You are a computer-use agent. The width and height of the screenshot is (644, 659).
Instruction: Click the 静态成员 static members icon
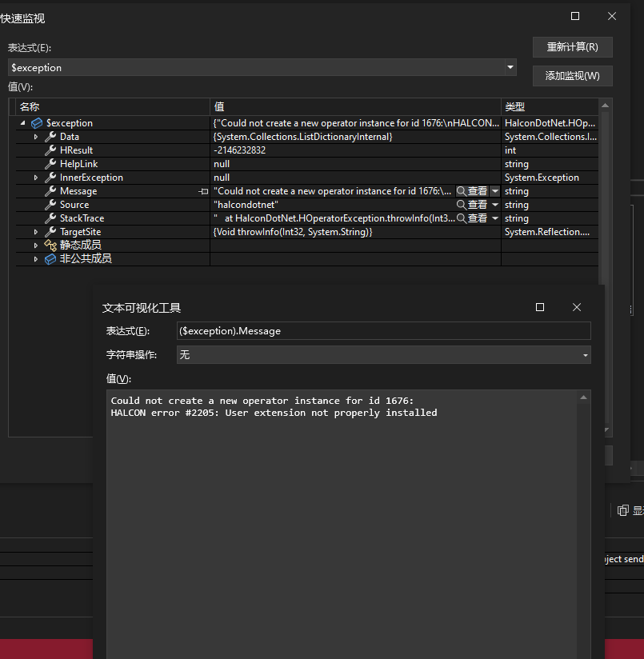point(50,245)
